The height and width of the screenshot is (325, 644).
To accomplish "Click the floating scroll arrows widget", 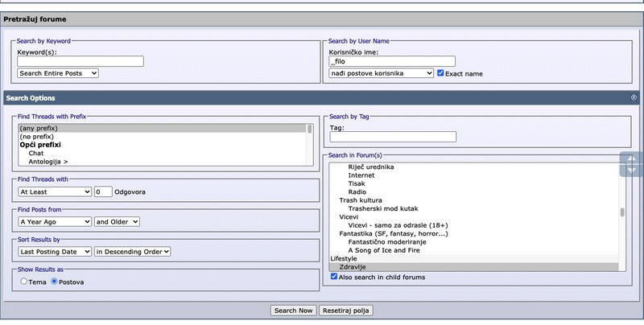I will (631, 164).
